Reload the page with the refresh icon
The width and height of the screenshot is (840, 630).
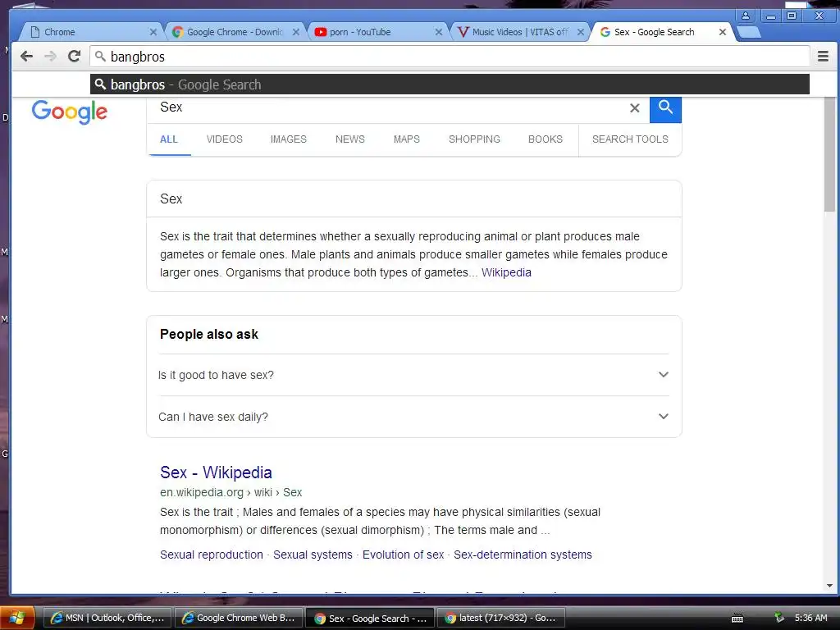[x=74, y=57]
